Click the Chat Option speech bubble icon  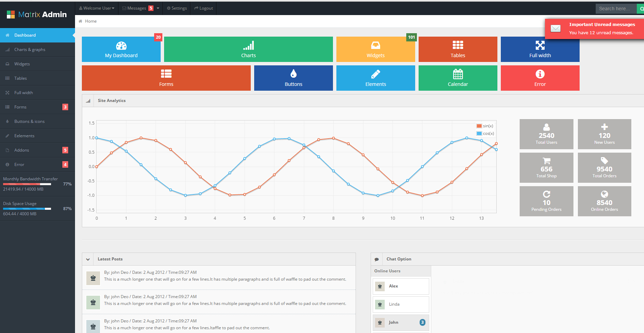377,259
